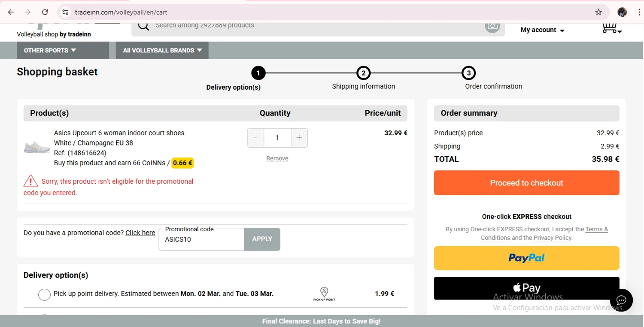This screenshot has width=644, height=327.
Task: Pay with the yellow PayPal button
Action: [526, 258]
